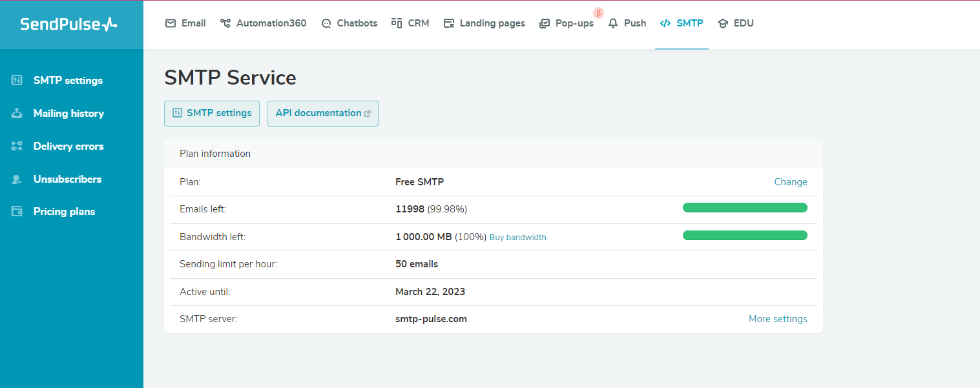Click the Emails left label
The image size is (980, 388).
point(203,209)
